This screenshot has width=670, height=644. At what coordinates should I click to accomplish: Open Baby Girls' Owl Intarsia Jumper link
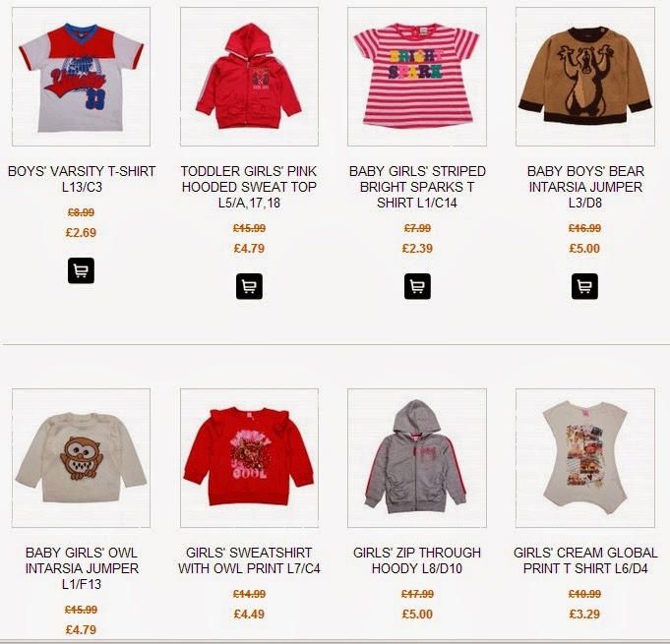click(x=82, y=568)
